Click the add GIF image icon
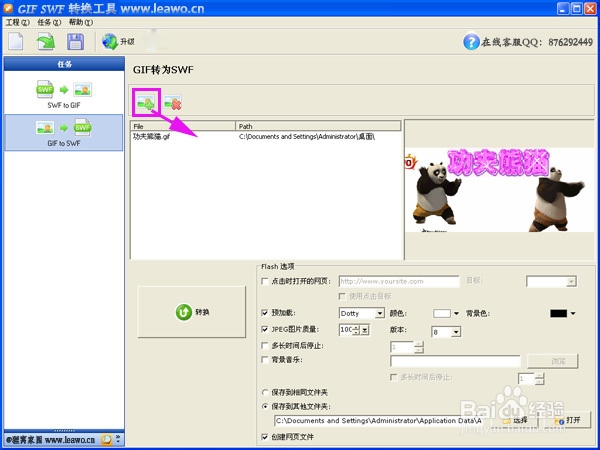Screen dimensions: 600x450 tap(146, 103)
